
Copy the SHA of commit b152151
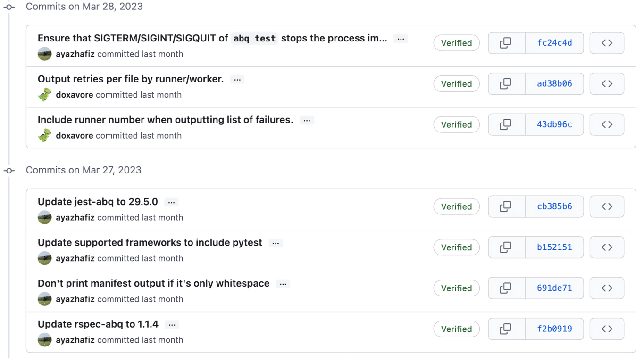point(506,247)
